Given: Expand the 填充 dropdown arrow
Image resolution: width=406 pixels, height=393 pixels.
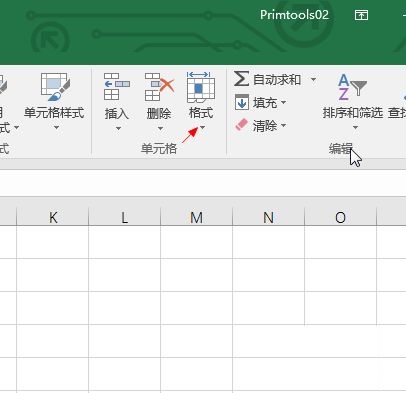Looking at the screenshot, I should coord(284,102).
